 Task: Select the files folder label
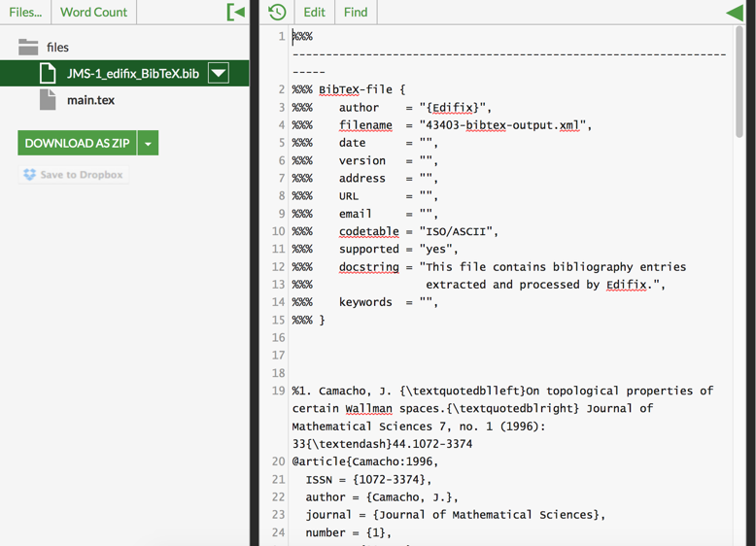57,47
